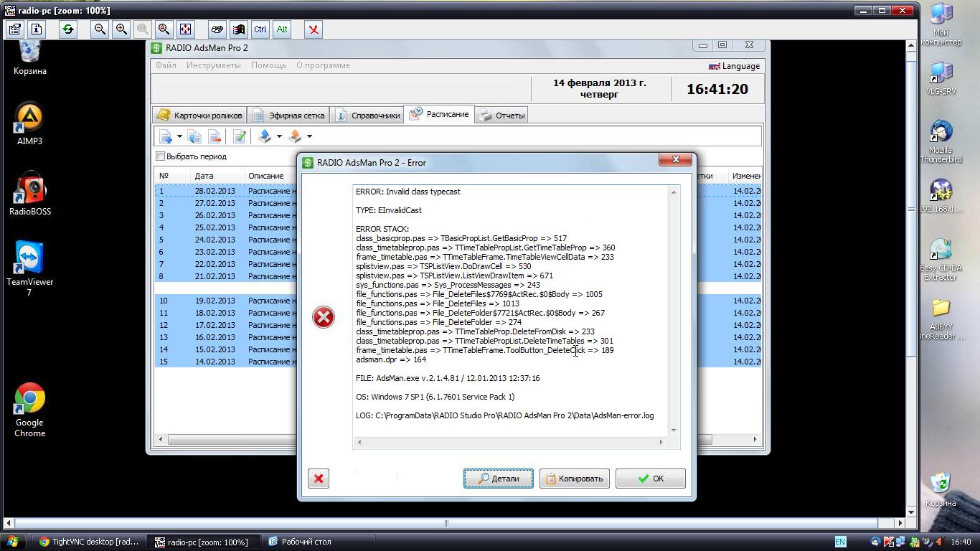
Task: Zoom out the VNC viewer
Action: [100, 29]
